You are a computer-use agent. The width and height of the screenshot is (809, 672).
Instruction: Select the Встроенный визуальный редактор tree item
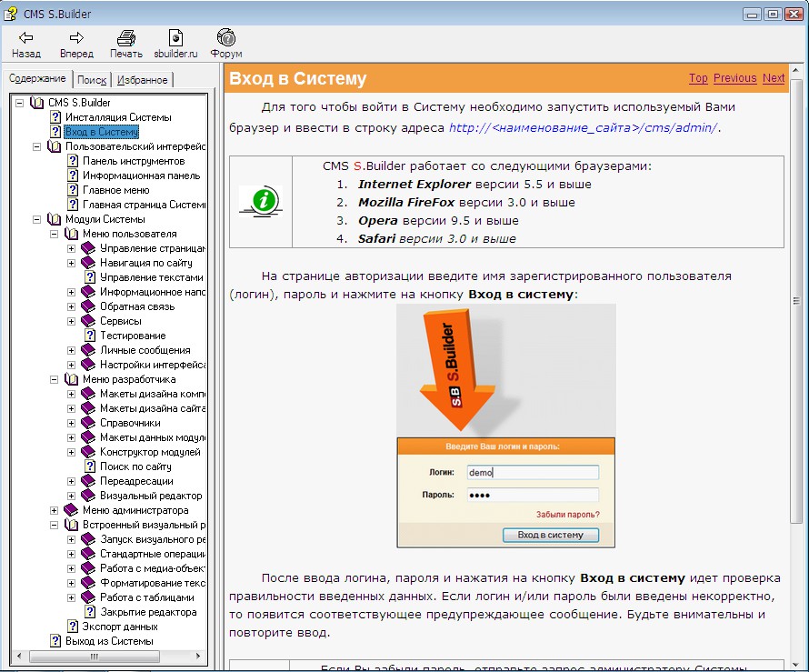[x=144, y=525]
